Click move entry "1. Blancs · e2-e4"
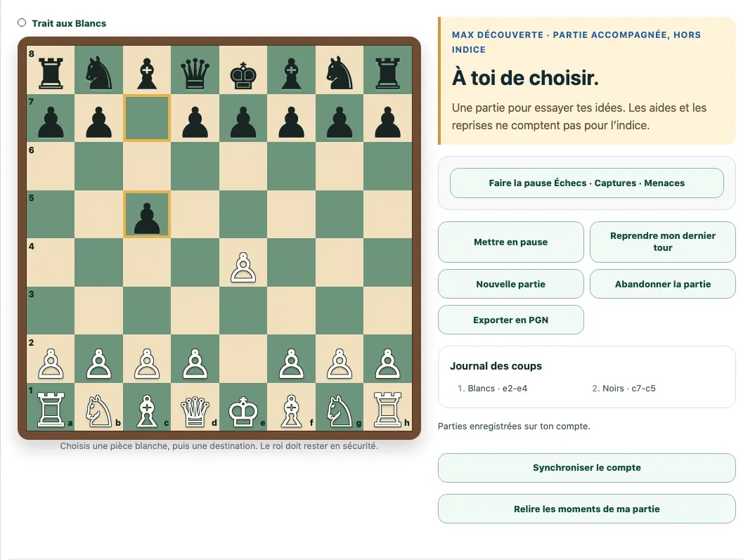 pos(492,389)
